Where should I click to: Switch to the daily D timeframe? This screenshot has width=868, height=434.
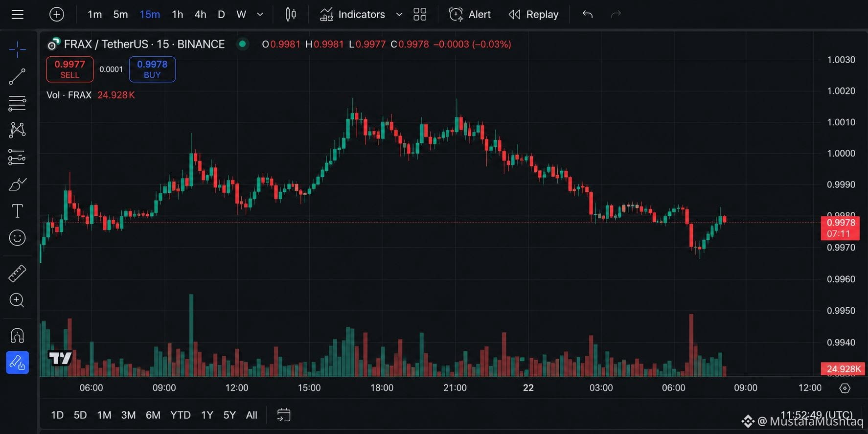click(221, 14)
